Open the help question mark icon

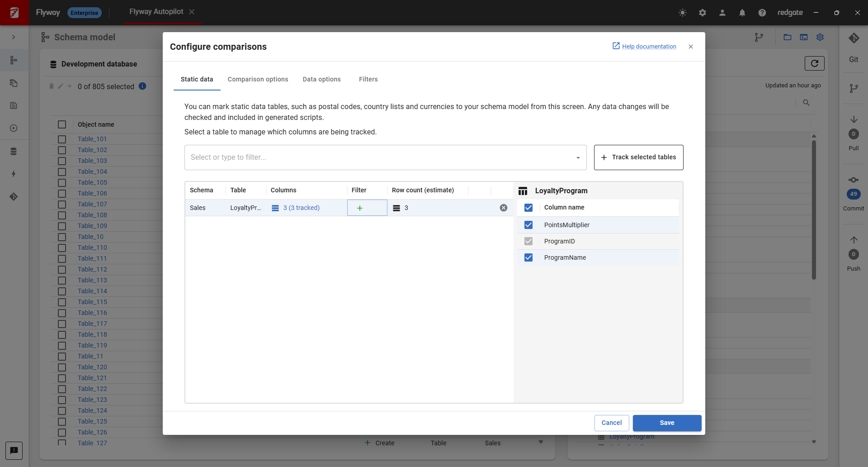pyautogui.click(x=762, y=13)
